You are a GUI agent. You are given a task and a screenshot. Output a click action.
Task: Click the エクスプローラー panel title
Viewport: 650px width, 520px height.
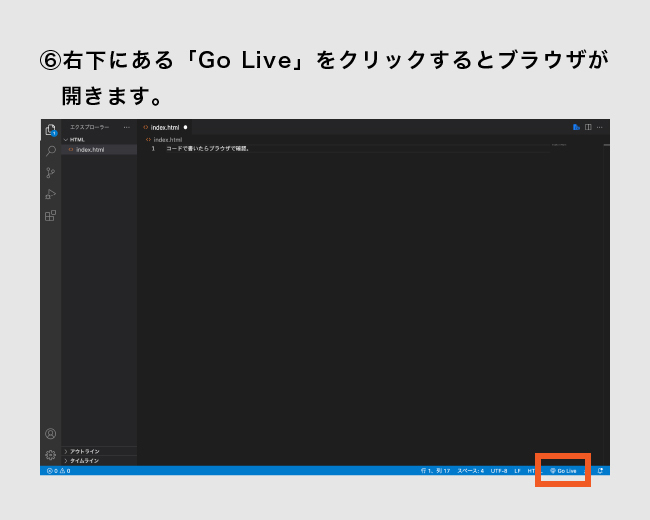[90, 127]
